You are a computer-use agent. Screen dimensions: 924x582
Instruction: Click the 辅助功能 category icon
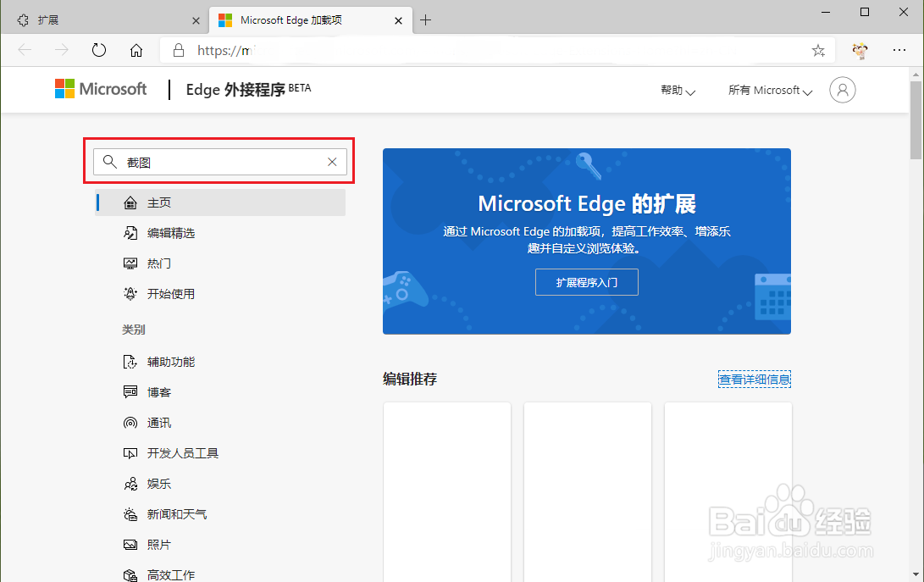[130, 362]
